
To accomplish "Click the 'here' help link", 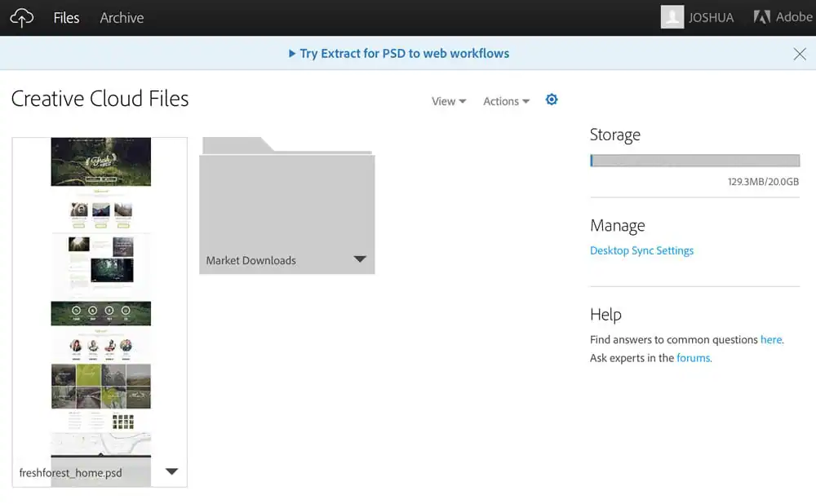I will coord(771,339).
